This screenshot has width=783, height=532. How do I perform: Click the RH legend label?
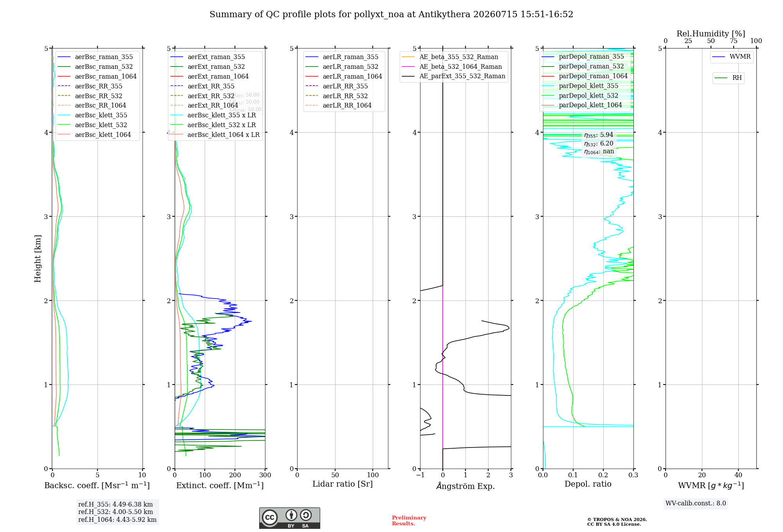737,78
